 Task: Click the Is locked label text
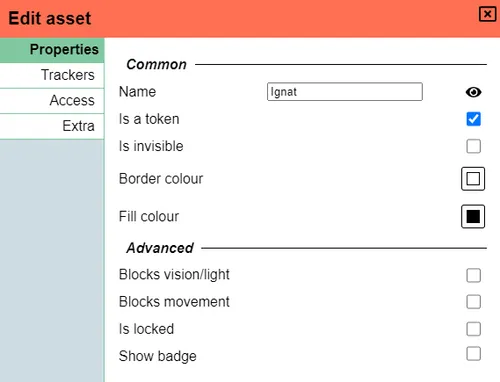[146, 329]
